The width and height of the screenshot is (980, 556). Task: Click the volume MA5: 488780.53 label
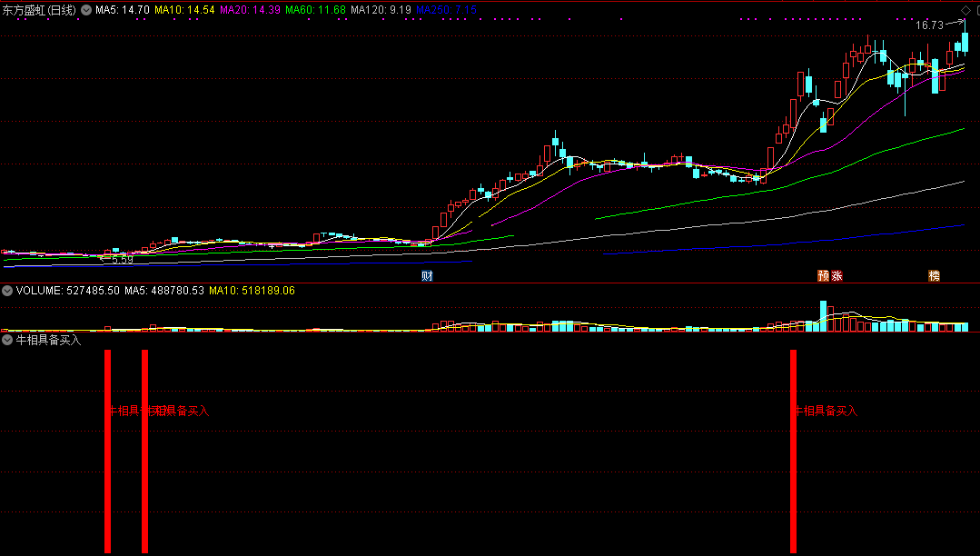164,291
